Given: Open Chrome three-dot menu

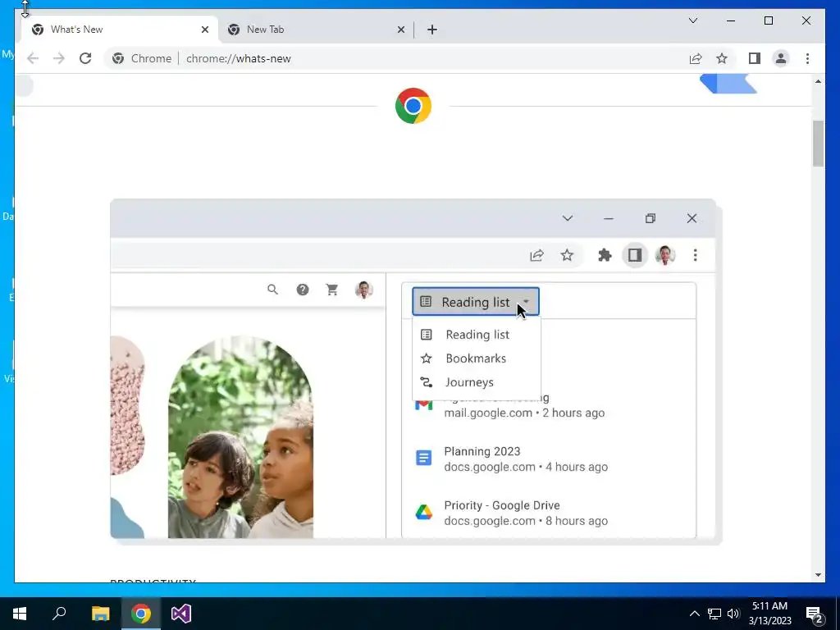Looking at the screenshot, I should point(807,58).
